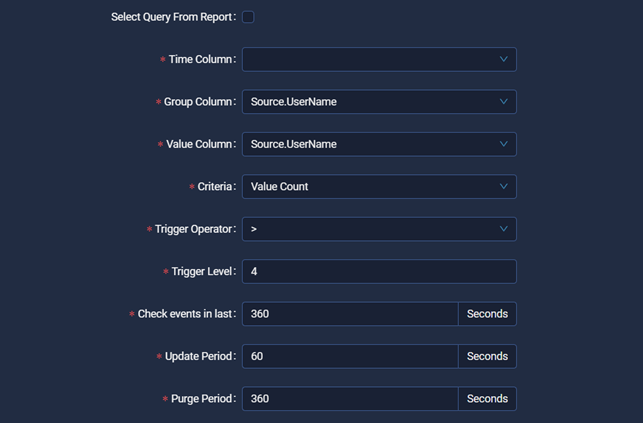
Task: Open the Value Column dropdown
Action: 370,144
